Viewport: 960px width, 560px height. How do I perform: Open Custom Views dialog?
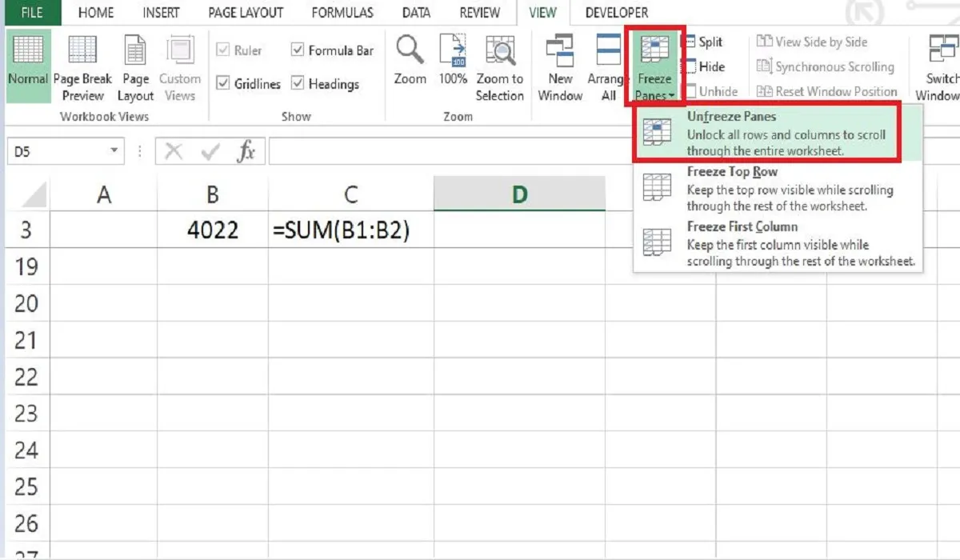(180, 69)
